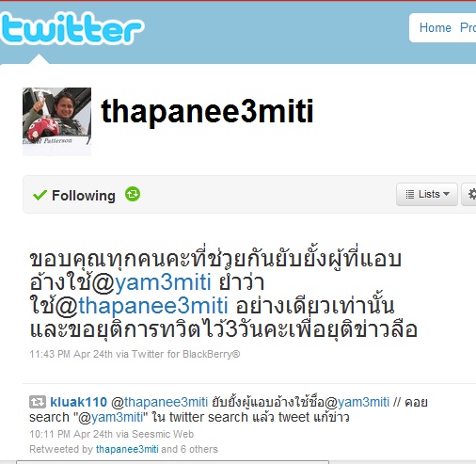Open Twitter for BlackBerry source link

(185, 354)
